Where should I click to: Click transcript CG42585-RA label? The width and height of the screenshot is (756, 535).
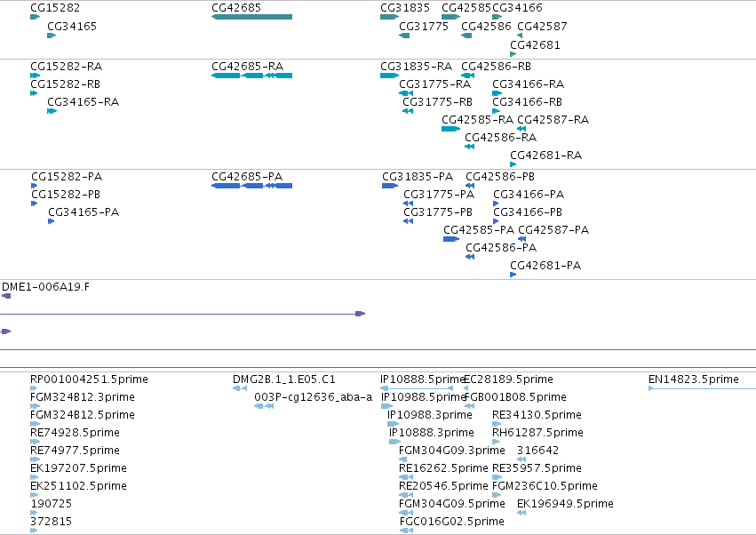(x=477, y=120)
